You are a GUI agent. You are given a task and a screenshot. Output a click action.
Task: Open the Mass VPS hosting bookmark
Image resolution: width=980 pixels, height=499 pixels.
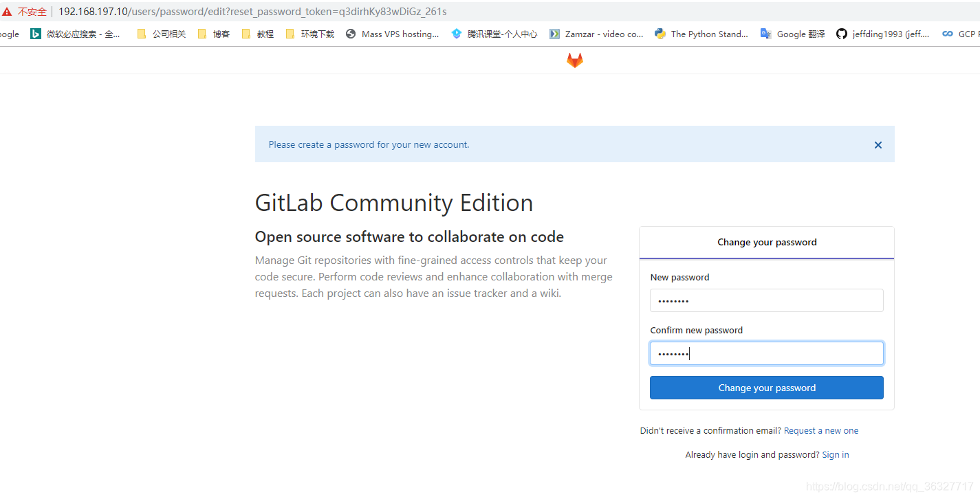pyautogui.click(x=392, y=34)
